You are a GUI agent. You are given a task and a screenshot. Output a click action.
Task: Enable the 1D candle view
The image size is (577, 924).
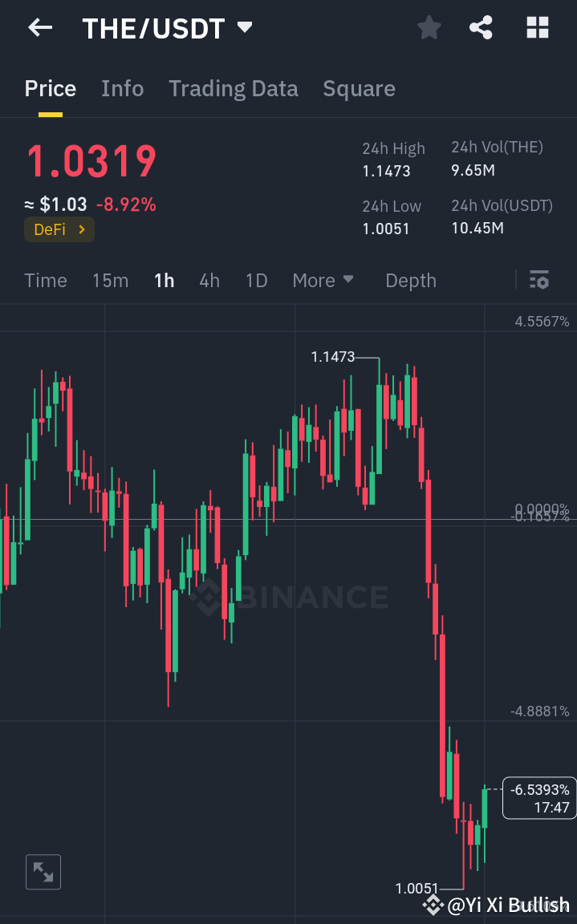coord(256,280)
